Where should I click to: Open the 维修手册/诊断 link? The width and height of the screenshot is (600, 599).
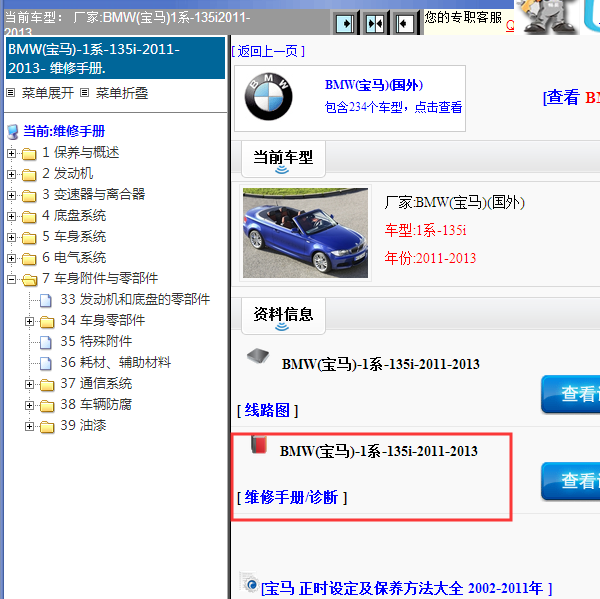point(292,498)
